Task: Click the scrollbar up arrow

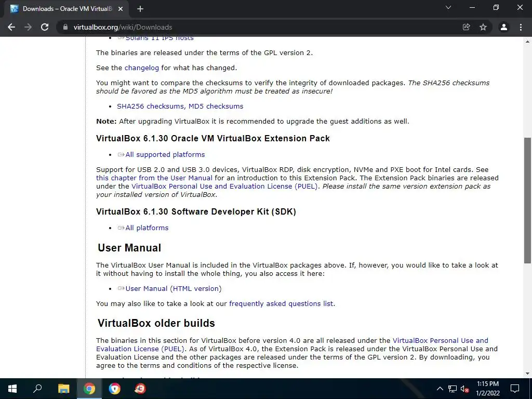Action: tap(527, 42)
